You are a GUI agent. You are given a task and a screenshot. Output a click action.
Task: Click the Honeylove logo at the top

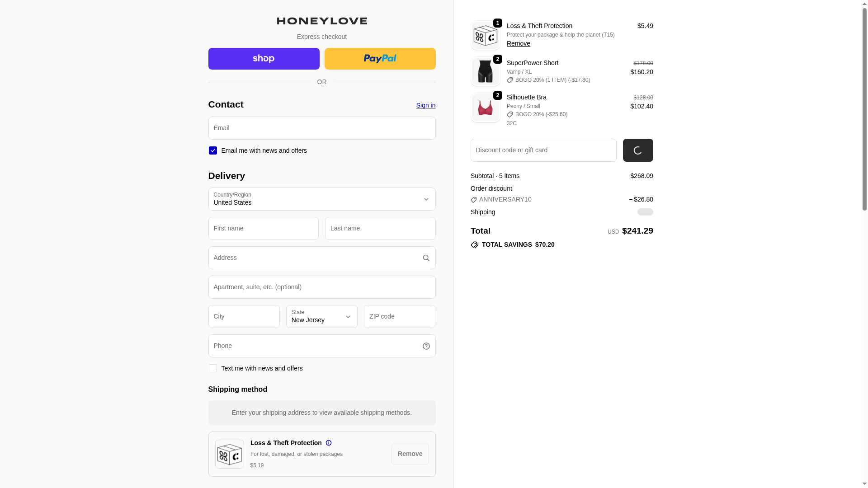(x=322, y=21)
